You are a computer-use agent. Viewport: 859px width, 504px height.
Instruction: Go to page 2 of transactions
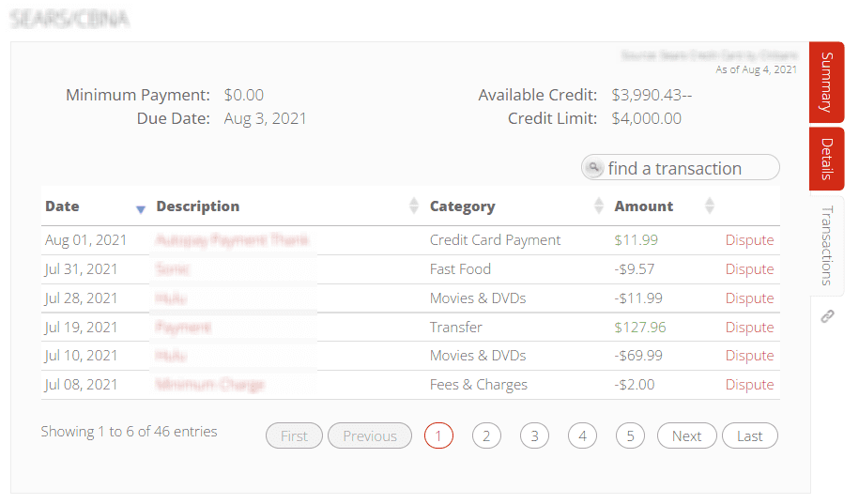[486, 435]
